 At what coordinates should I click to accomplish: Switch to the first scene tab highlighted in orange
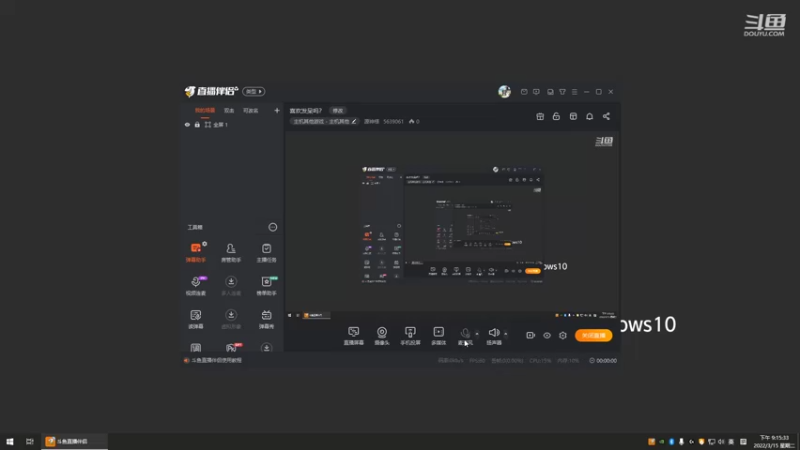point(205,110)
